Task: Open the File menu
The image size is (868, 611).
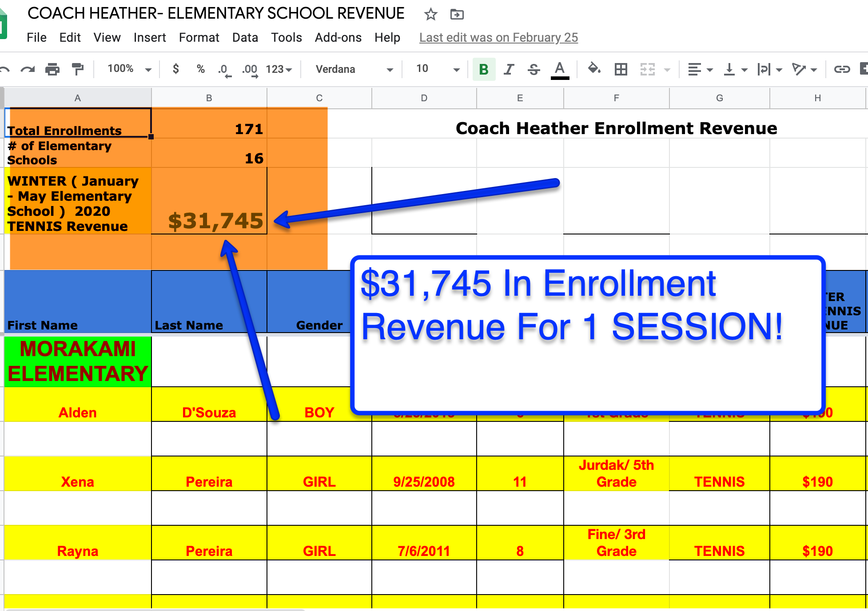Action: (x=36, y=38)
